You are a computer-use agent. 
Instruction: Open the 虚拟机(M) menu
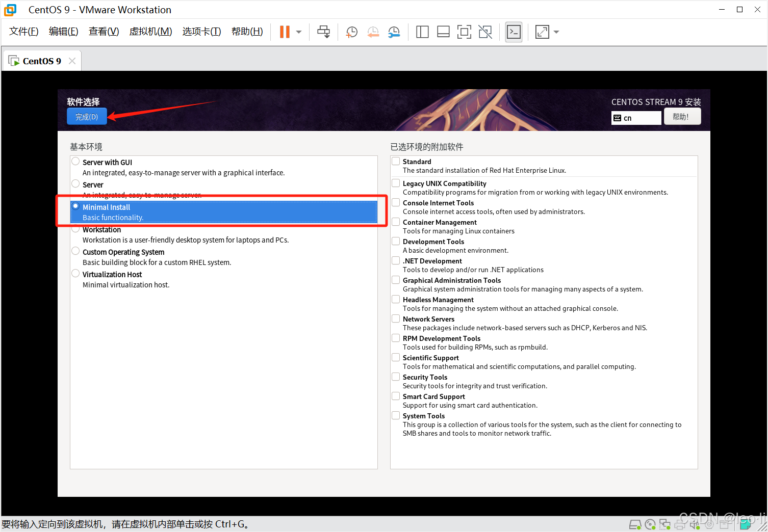151,32
